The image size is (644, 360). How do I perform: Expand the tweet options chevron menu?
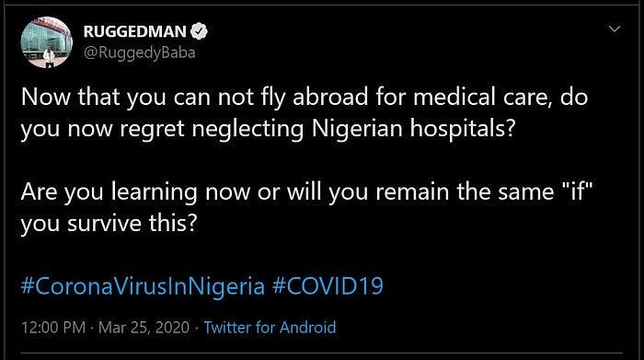(615, 29)
